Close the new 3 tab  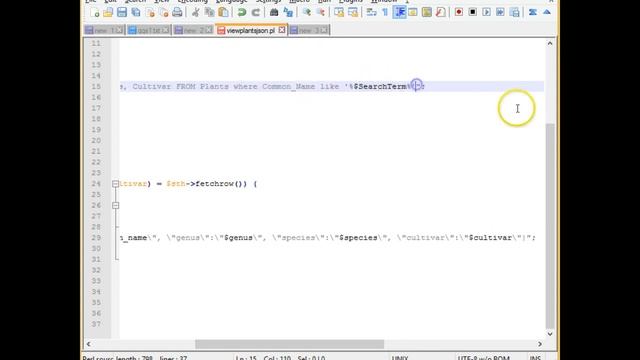(x=324, y=30)
